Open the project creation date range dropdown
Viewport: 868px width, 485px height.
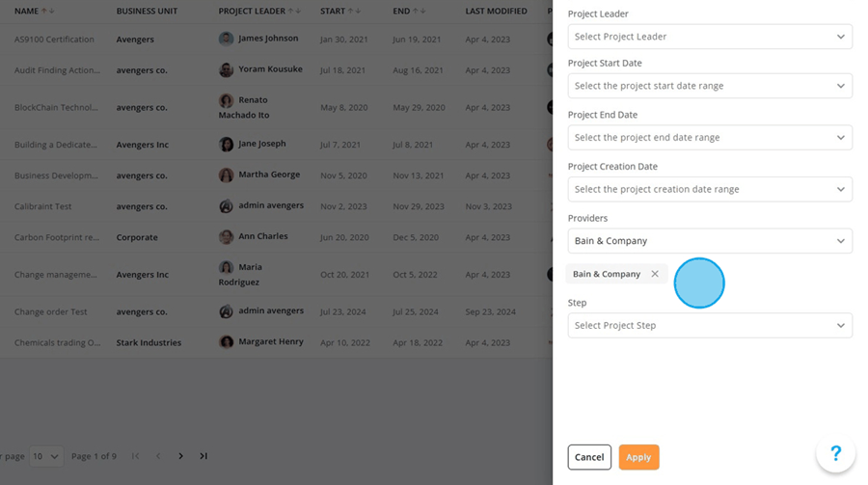(710, 189)
